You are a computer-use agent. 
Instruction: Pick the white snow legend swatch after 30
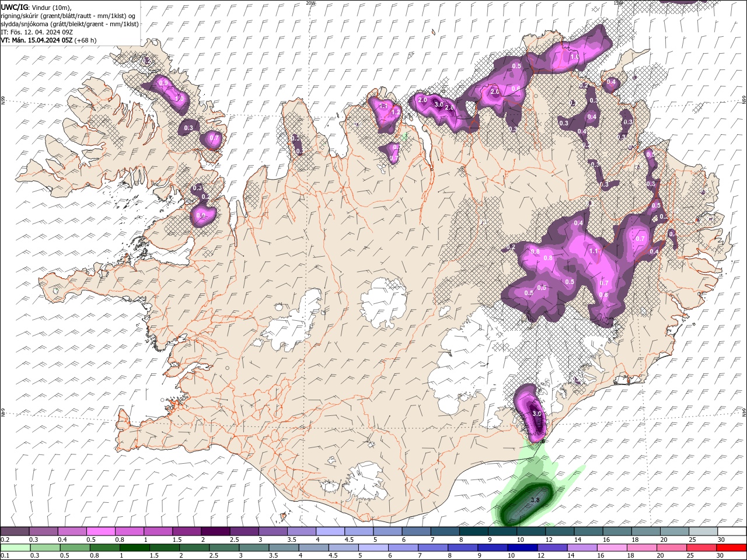(x=732, y=531)
